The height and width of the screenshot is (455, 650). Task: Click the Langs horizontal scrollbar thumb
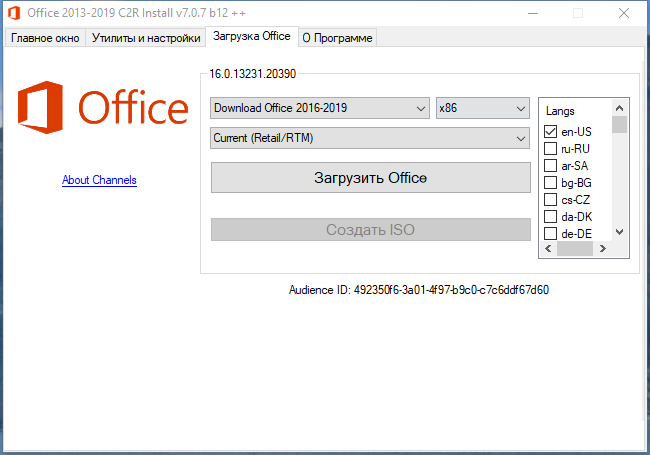pyautogui.click(x=575, y=249)
